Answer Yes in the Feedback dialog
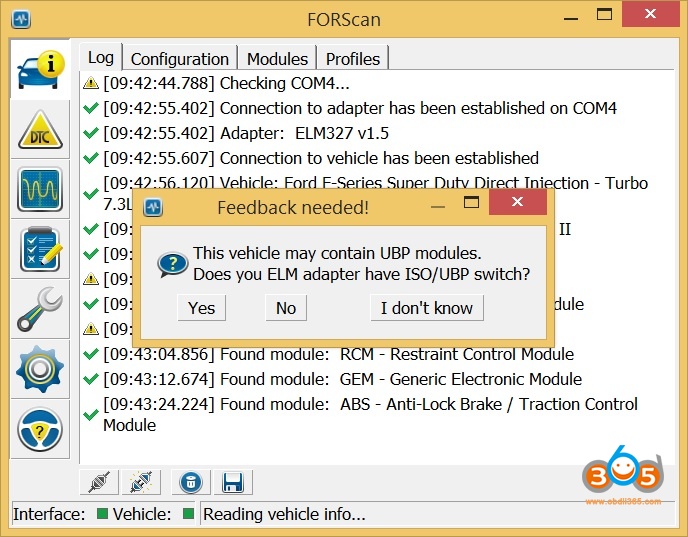Image resolution: width=688 pixels, height=537 pixels. pos(201,308)
